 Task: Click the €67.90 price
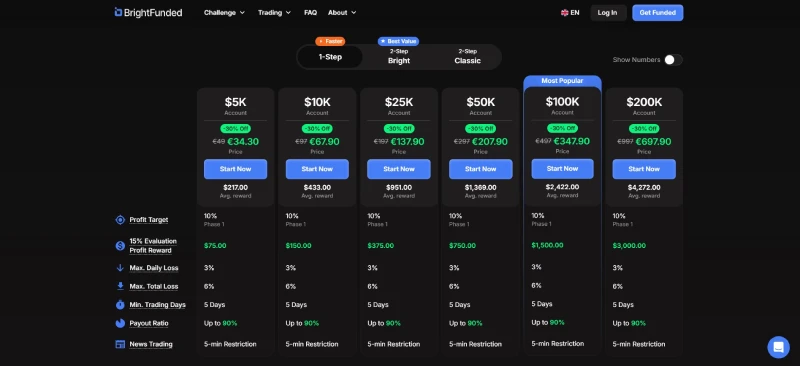[x=324, y=142]
